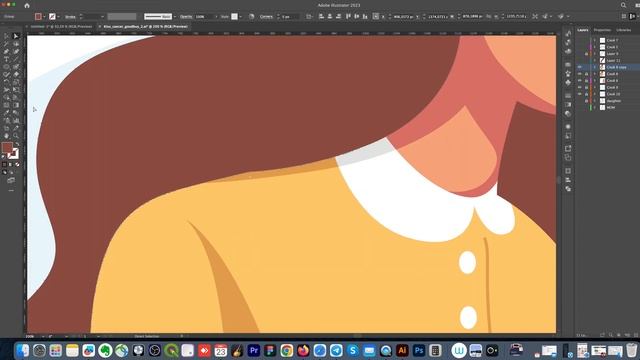Select the Direct Selection tool

point(16,36)
